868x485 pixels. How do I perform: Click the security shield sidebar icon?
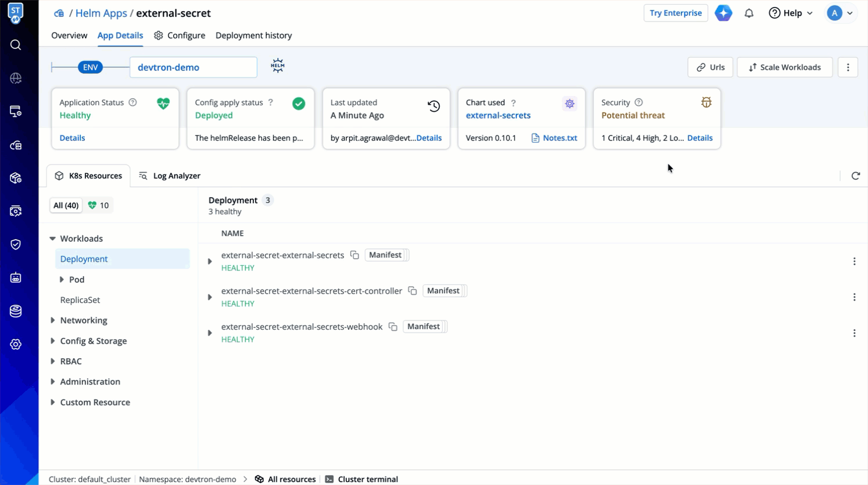16,244
